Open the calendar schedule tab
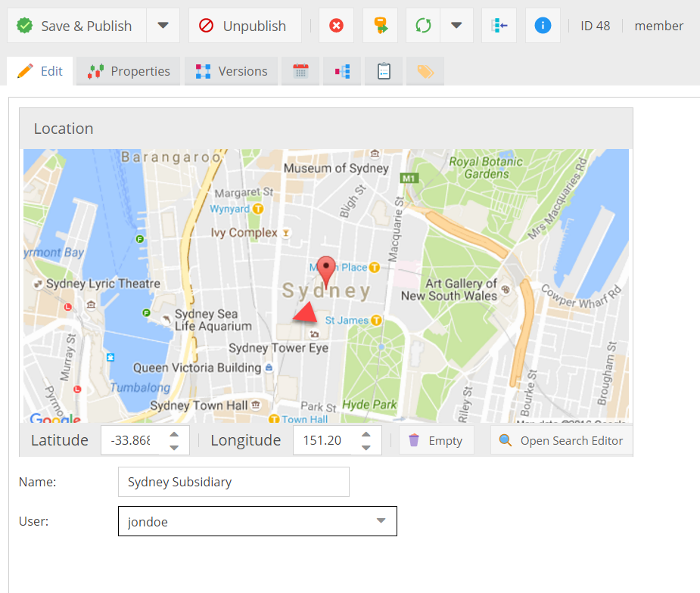The width and height of the screenshot is (700, 593). click(x=300, y=71)
